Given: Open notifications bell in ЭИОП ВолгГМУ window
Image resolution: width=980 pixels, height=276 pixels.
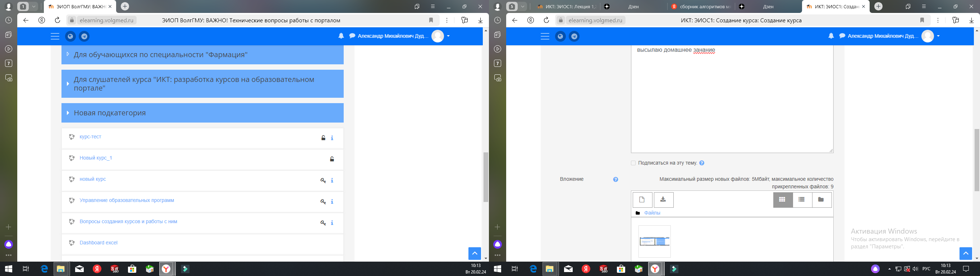Looking at the screenshot, I should 341,36.
